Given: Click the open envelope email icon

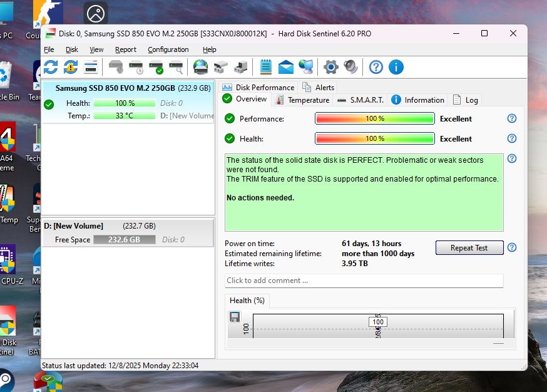Looking at the screenshot, I should coord(286,67).
